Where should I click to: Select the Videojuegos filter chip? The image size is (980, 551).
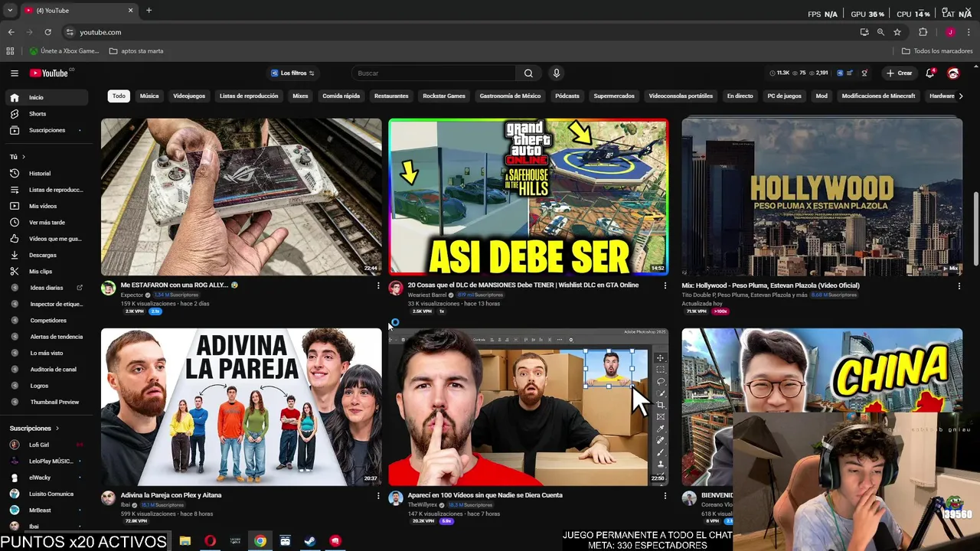(189, 96)
